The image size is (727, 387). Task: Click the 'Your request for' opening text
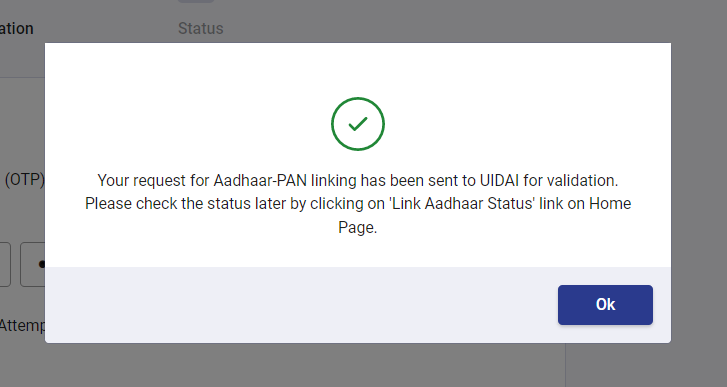(x=153, y=180)
